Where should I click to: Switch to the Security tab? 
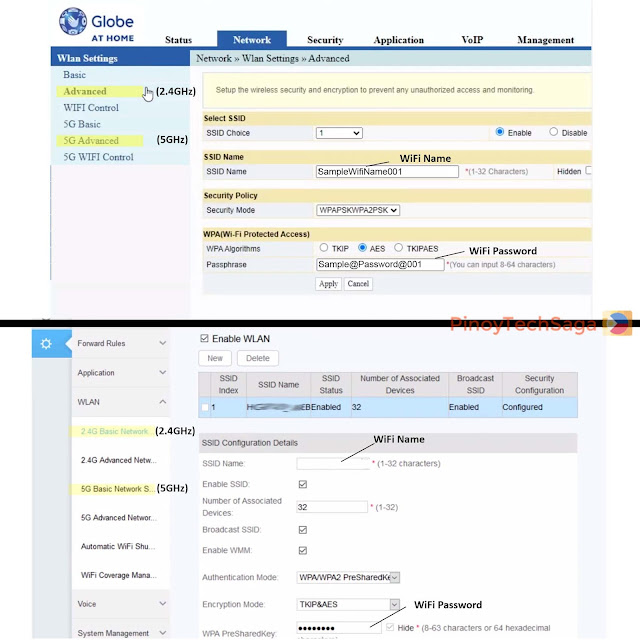325,40
